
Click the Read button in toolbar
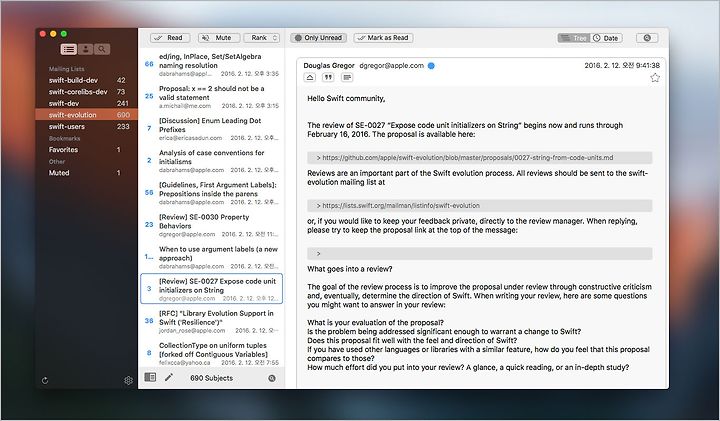pyautogui.click(x=169, y=38)
